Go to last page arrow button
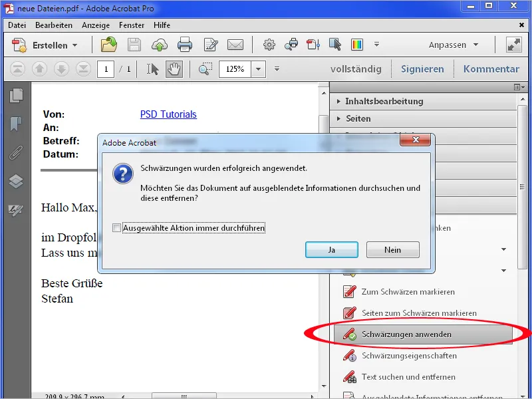Screen dimensions: 532x399 coord(83,69)
